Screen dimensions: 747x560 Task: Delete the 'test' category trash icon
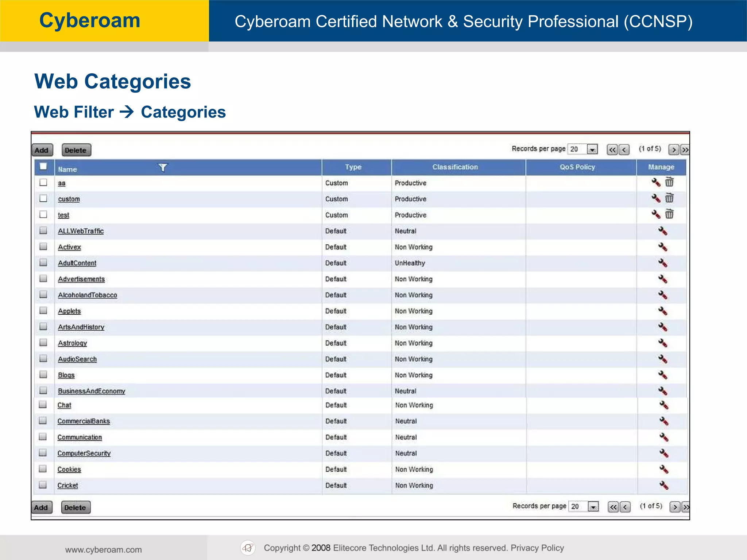point(669,214)
